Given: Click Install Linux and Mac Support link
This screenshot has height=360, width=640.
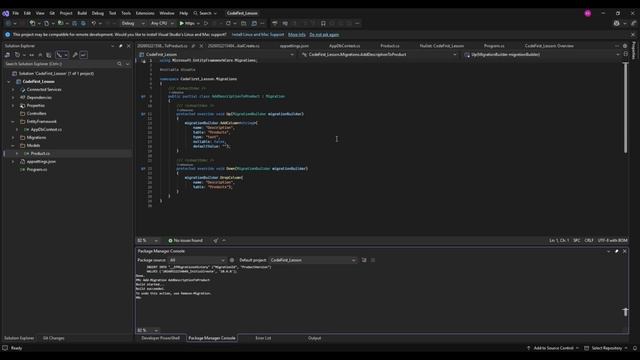Looking at the screenshot, I should tap(258, 35).
